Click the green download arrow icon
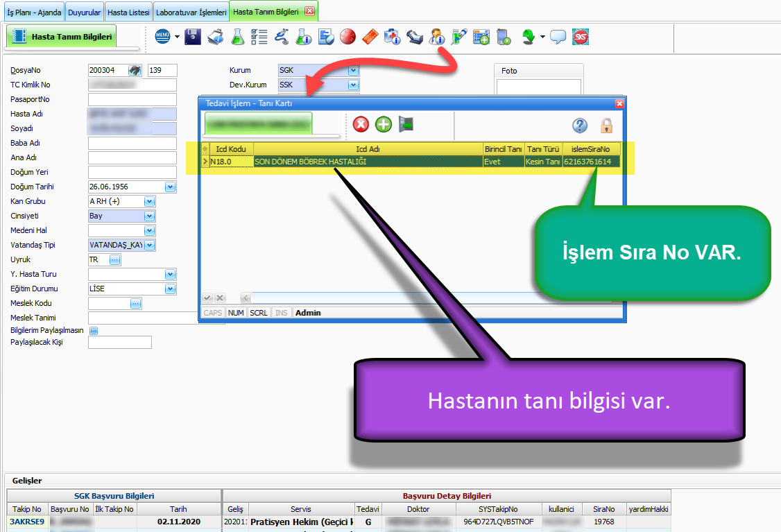This screenshot has height=532, width=781. 529,37
